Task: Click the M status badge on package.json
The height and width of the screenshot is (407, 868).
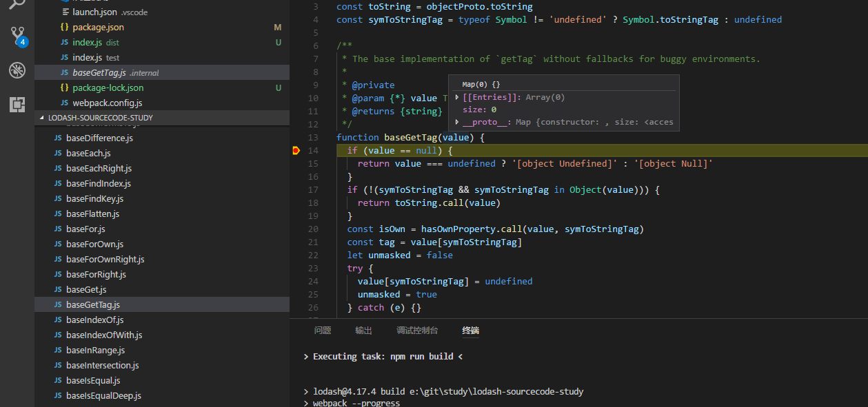Action: click(278, 27)
